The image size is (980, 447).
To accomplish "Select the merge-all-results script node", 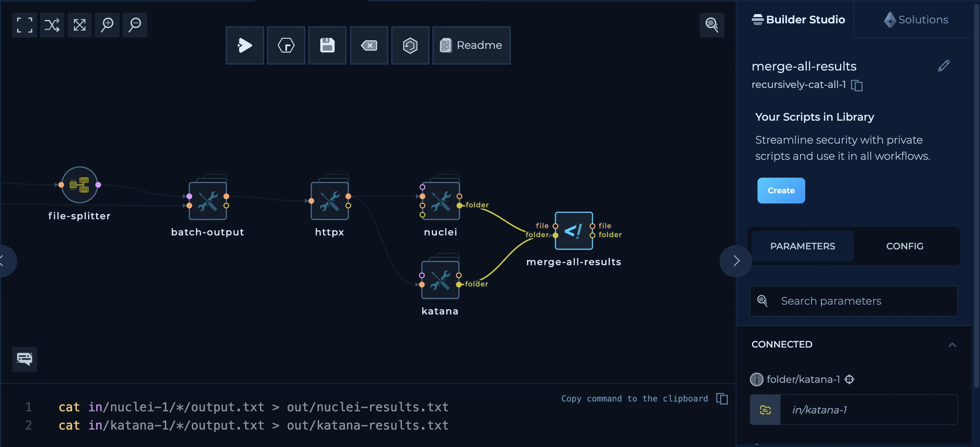I will click(574, 231).
